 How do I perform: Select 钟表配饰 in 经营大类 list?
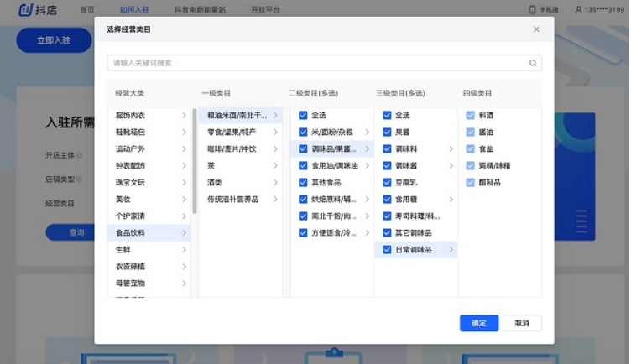click(149, 166)
